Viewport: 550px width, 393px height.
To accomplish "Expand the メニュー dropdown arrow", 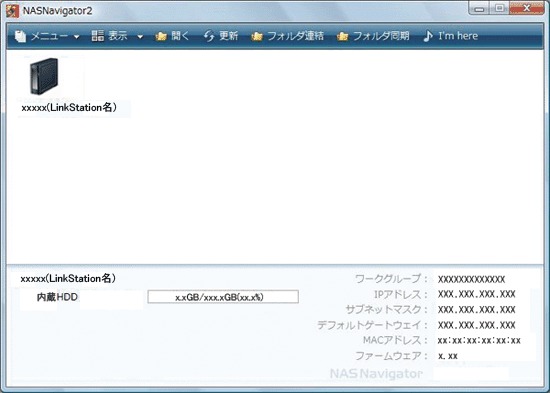I will coord(76,37).
